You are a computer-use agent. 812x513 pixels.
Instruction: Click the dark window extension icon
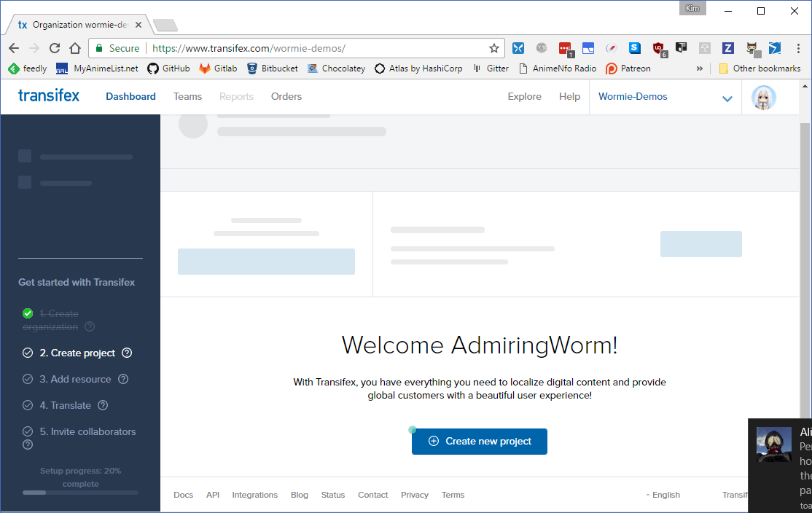(682, 48)
